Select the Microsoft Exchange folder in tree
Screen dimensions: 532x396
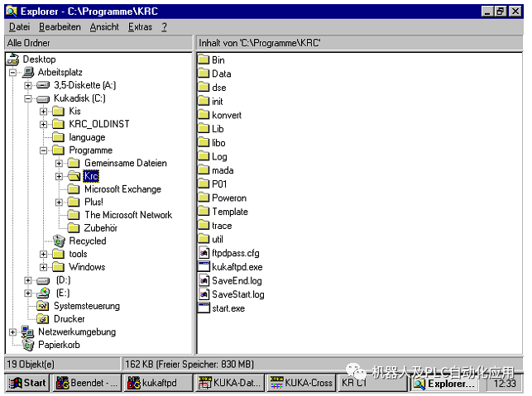122,188
